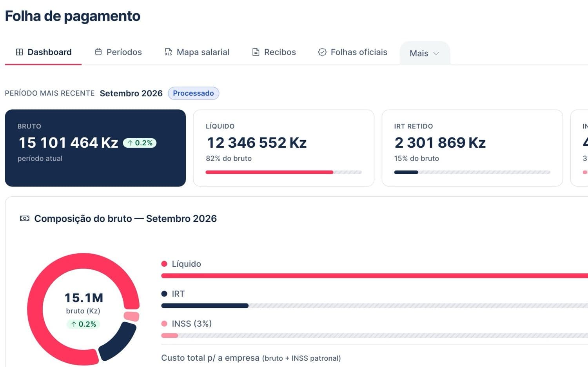Click the Folha de pagamento page title
The height and width of the screenshot is (367, 588).
pyautogui.click(x=73, y=16)
